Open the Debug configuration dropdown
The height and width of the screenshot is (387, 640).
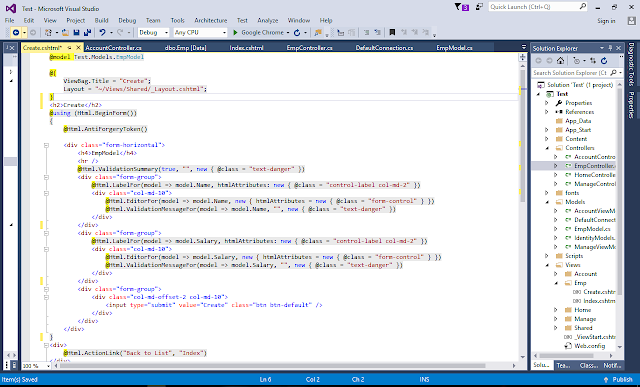point(153,33)
